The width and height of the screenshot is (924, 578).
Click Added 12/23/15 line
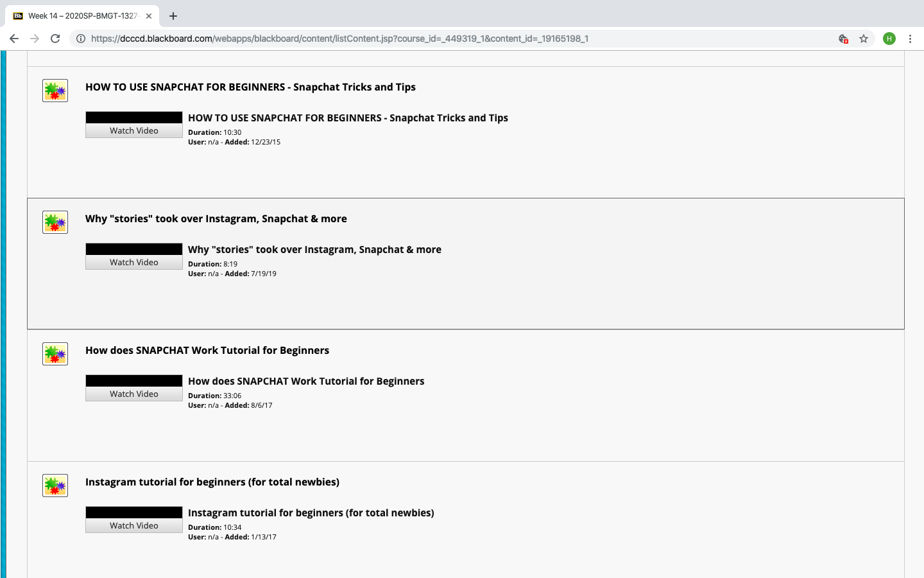[234, 142]
